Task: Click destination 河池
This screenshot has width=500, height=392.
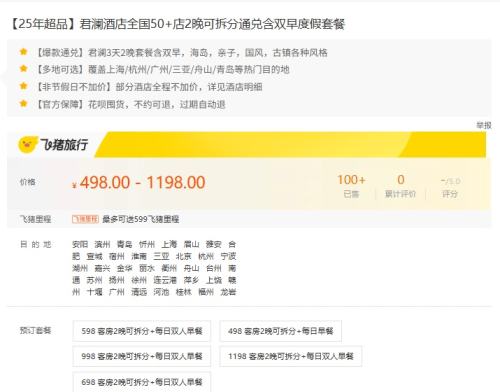Action: click(x=161, y=292)
